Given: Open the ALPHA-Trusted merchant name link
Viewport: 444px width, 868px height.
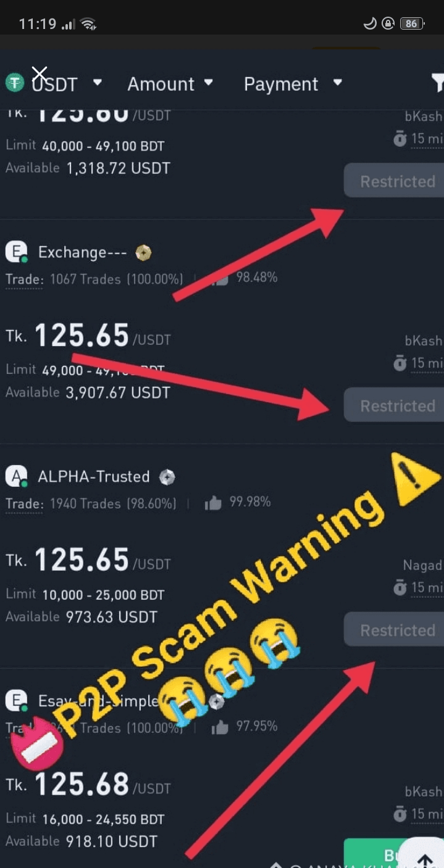Looking at the screenshot, I should tap(94, 477).
